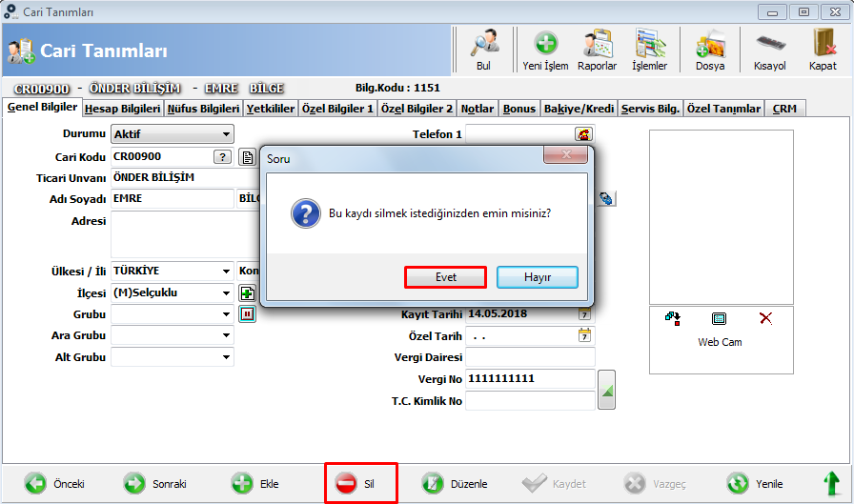Expand the Grubu dropdown

pyautogui.click(x=226, y=314)
